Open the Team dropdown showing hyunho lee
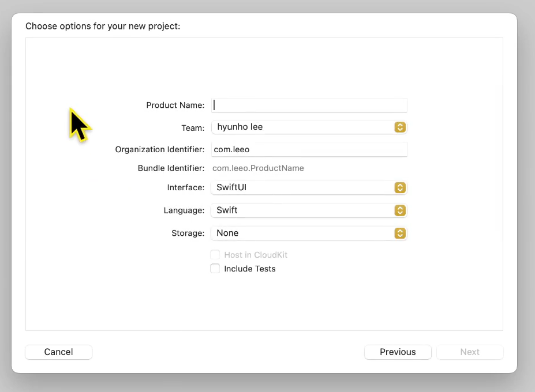 309,127
